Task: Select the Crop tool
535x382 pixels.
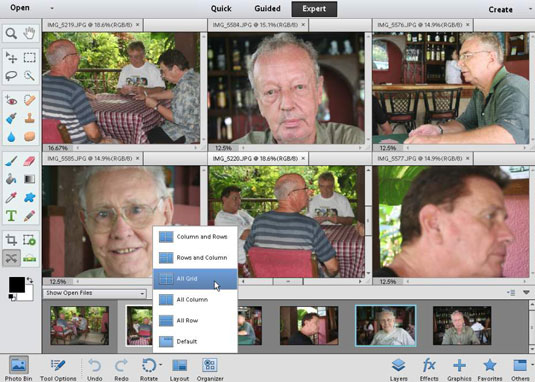Action: (x=11, y=240)
